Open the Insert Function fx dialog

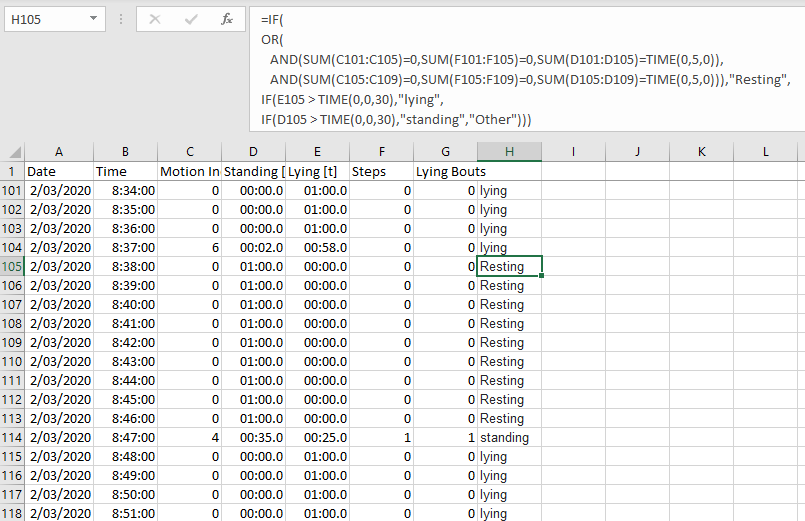click(226, 20)
